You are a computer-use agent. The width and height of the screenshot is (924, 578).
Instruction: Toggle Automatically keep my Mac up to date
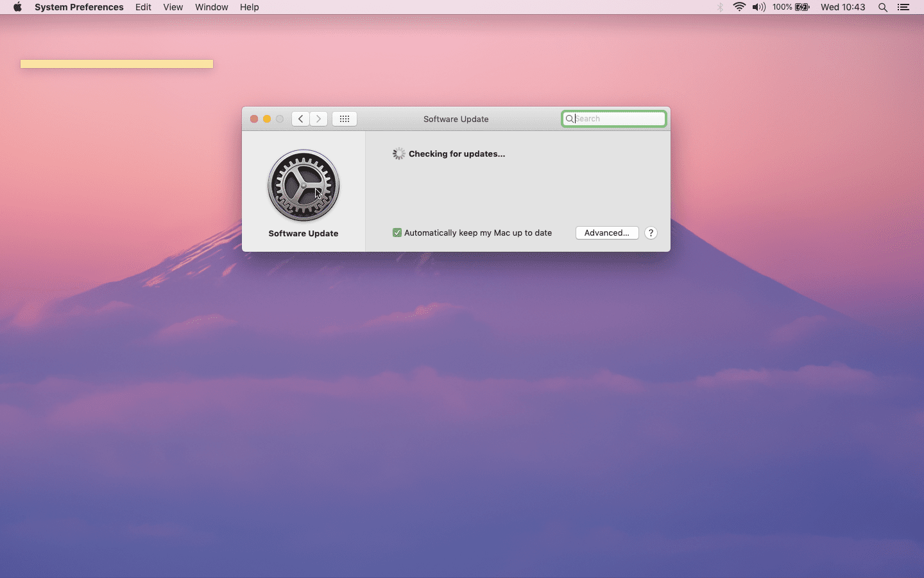[x=397, y=232]
